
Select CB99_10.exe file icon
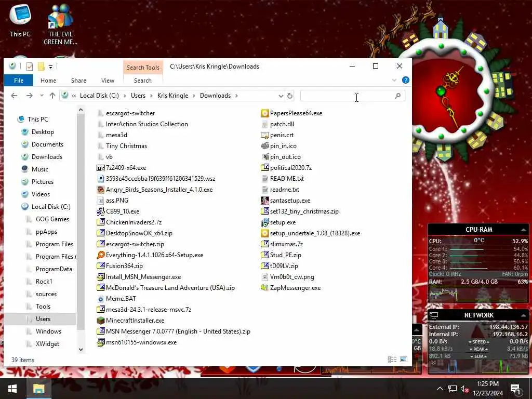(100, 211)
